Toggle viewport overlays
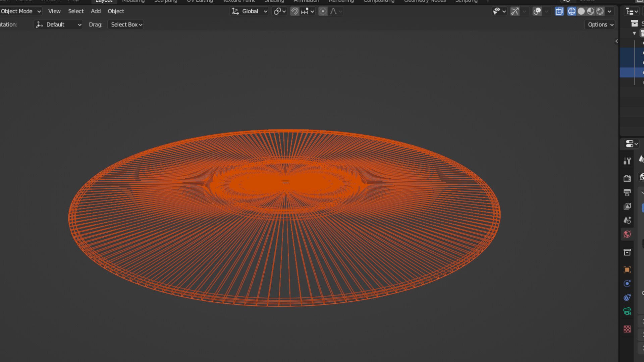The width and height of the screenshot is (644, 362). click(x=537, y=11)
